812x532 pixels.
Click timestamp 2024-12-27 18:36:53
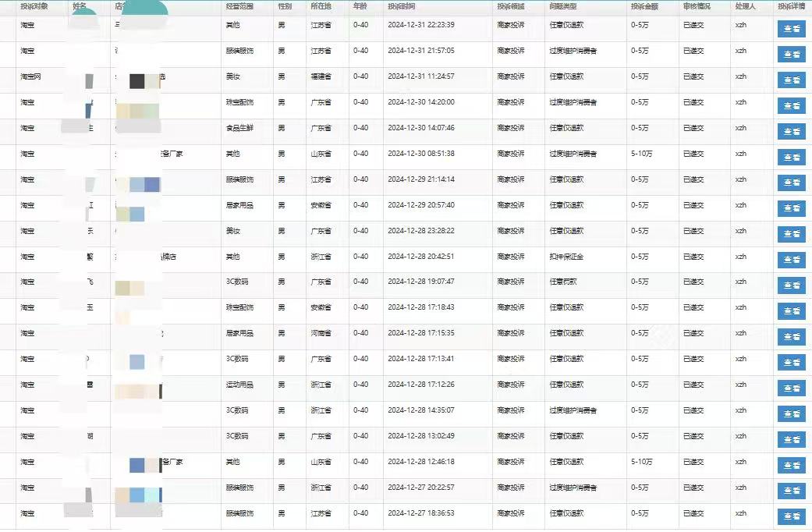point(421,513)
